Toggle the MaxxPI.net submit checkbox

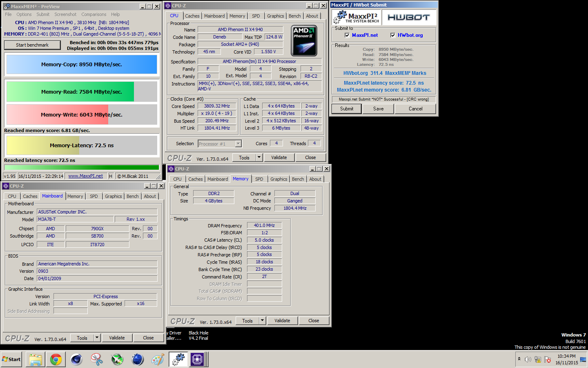[347, 35]
